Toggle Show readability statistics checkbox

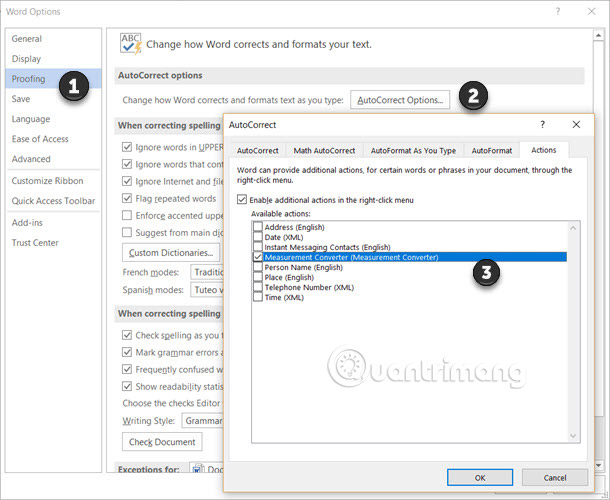pyautogui.click(x=127, y=386)
